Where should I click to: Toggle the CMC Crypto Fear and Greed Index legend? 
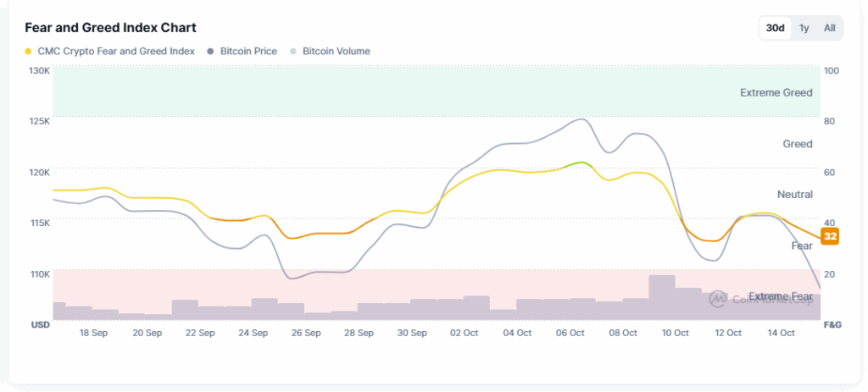[116, 51]
